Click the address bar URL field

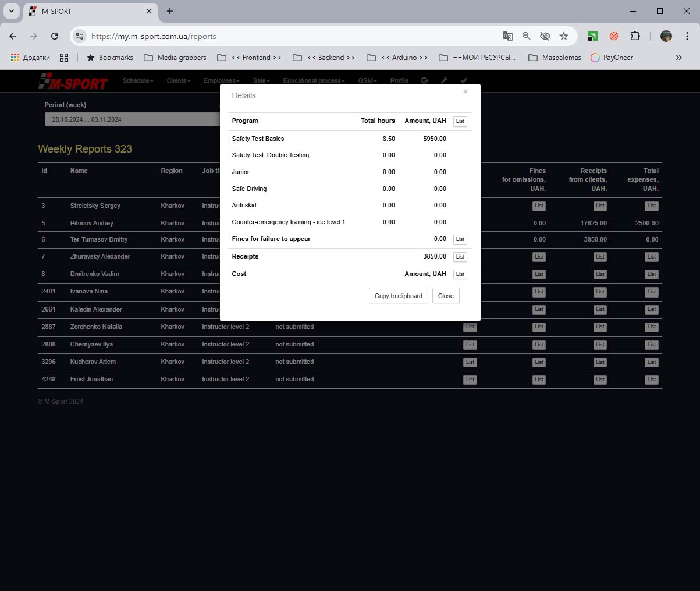point(291,36)
